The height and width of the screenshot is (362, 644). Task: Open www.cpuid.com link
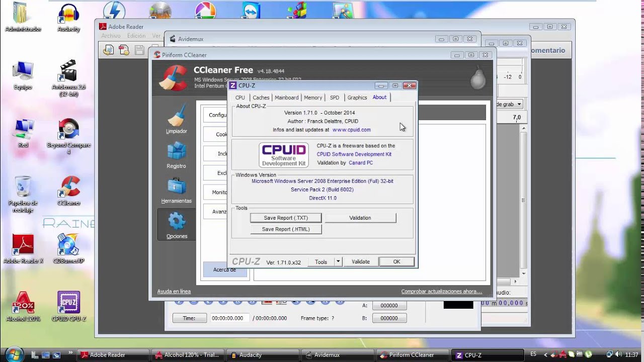point(352,130)
